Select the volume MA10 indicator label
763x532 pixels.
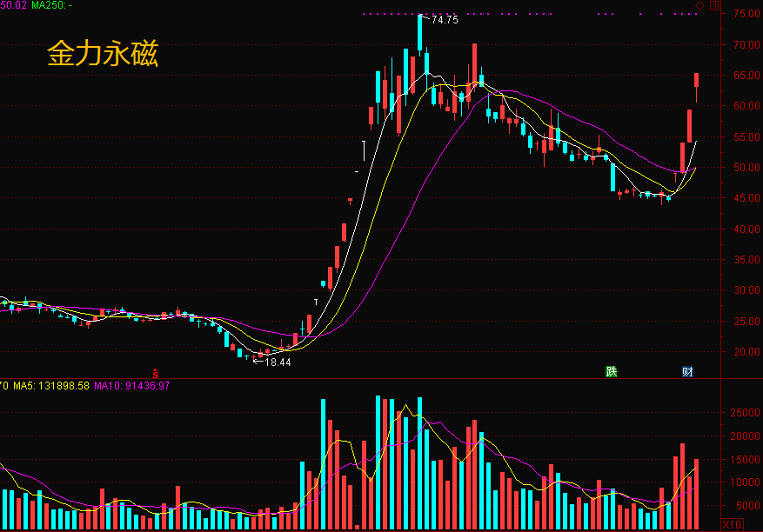[132, 386]
